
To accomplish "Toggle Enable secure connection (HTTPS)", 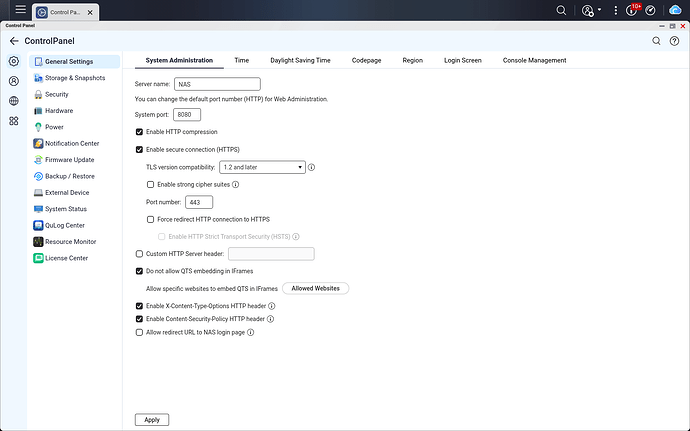I will [x=139, y=150].
